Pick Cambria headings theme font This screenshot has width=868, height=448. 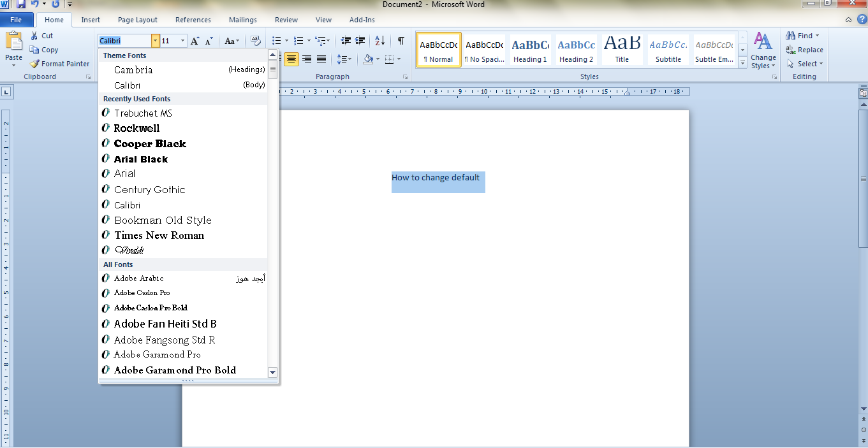click(183, 69)
